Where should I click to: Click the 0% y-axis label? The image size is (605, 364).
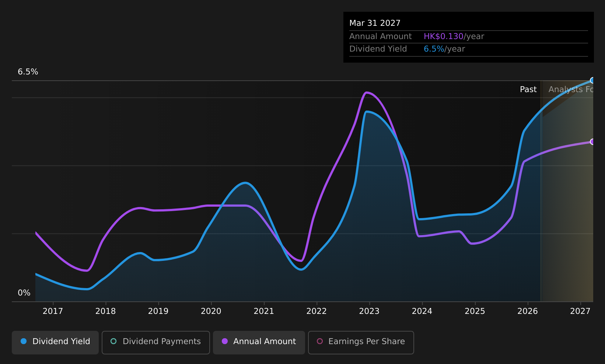point(24,293)
